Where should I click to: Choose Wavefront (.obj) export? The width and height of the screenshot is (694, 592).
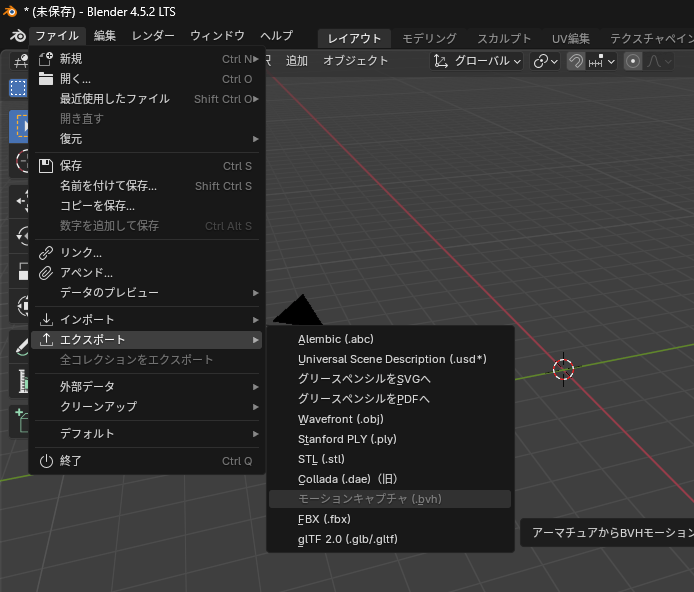(x=340, y=419)
